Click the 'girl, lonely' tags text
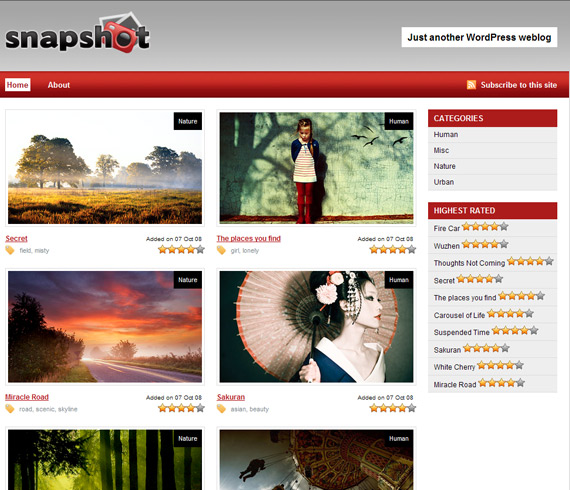570x490 pixels. pyautogui.click(x=245, y=250)
